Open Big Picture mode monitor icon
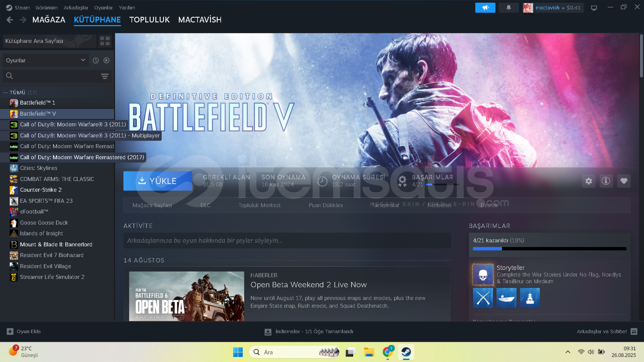Viewport: 644px width, 362px height. coord(594,8)
